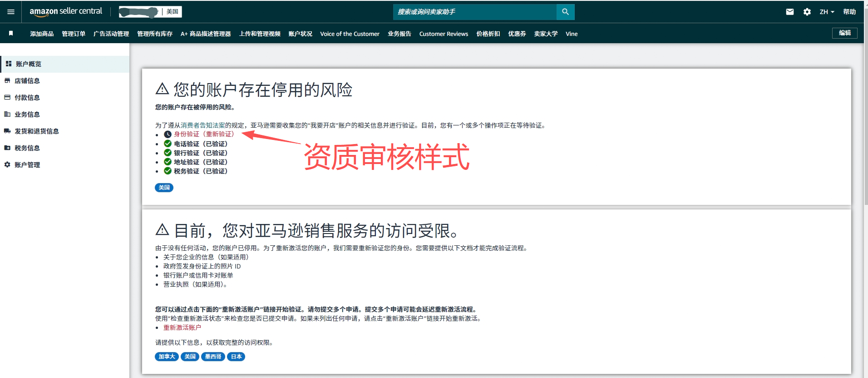
Task: Open Voice of the Customer menu
Action: coord(350,34)
